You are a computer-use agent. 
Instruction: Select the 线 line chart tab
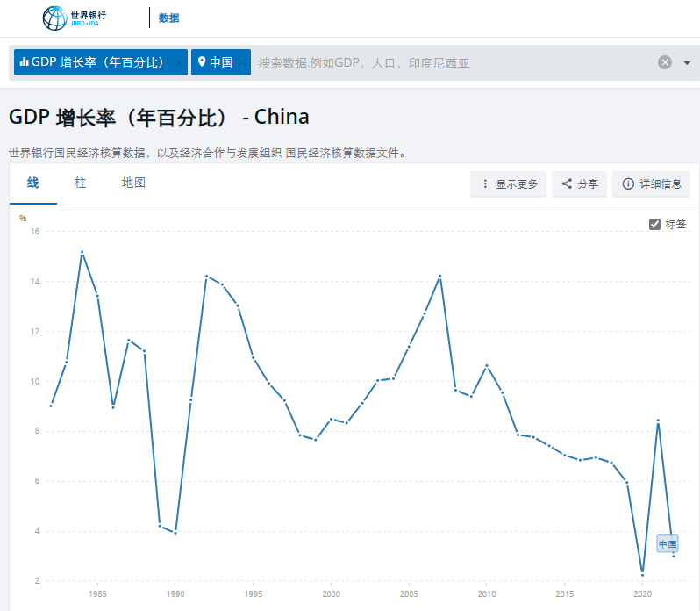pyautogui.click(x=33, y=183)
